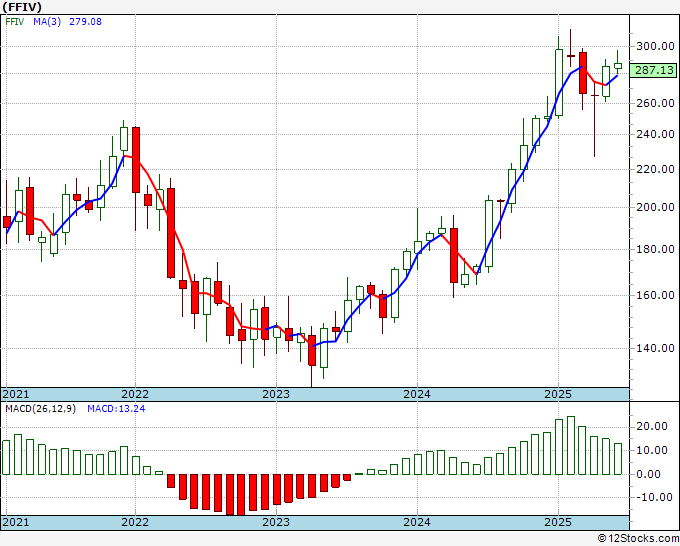Click the 2023 label on MACD panel axis
Image resolution: width=680 pixels, height=546 pixels.
pyautogui.click(x=276, y=522)
